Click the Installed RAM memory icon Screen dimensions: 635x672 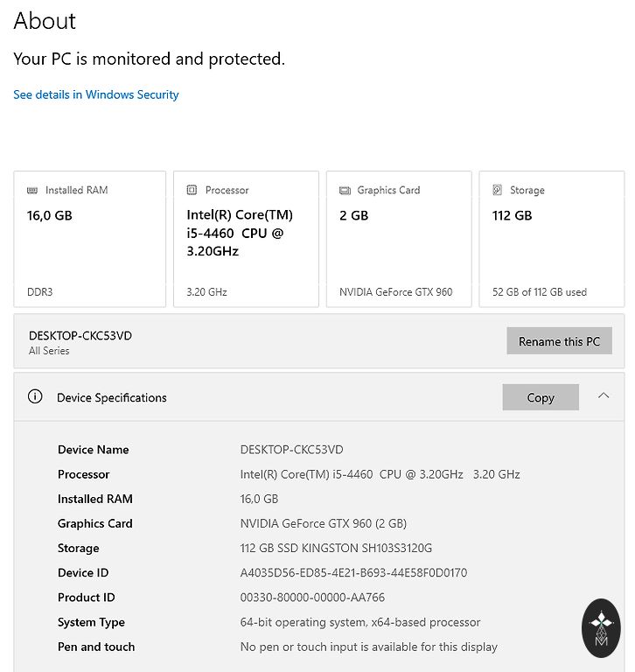click(x=32, y=190)
